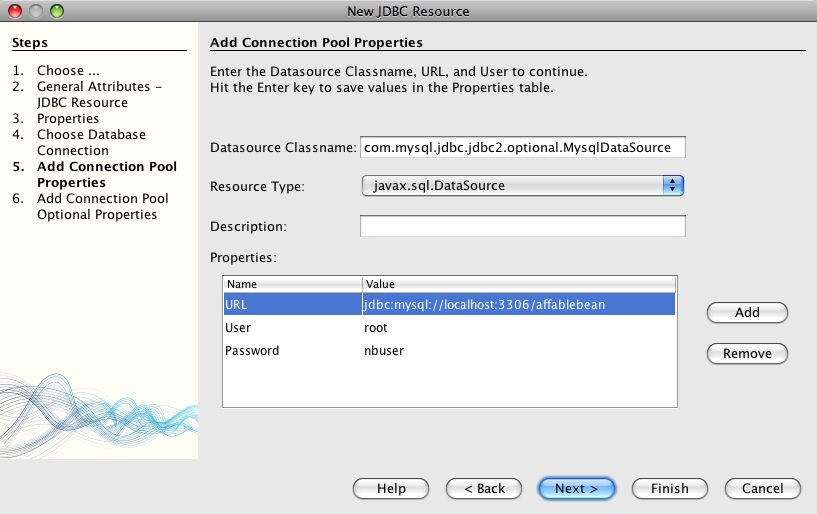
Task: Go back with the Back button
Action: 484,488
